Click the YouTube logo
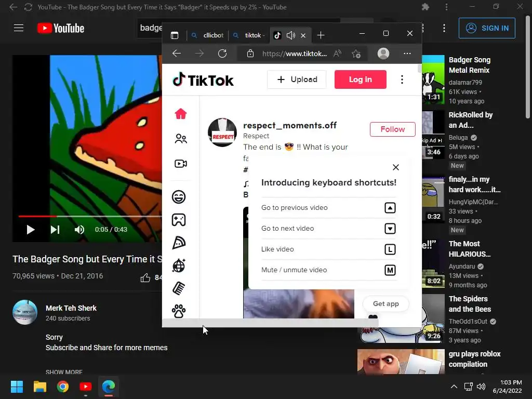This screenshot has width=532, height=399. (x=60, y=28)
